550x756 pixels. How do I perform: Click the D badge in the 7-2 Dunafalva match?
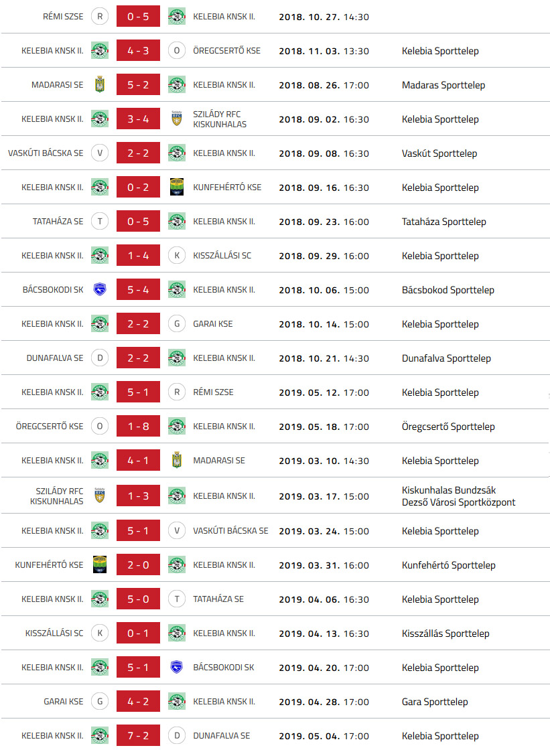177,735
